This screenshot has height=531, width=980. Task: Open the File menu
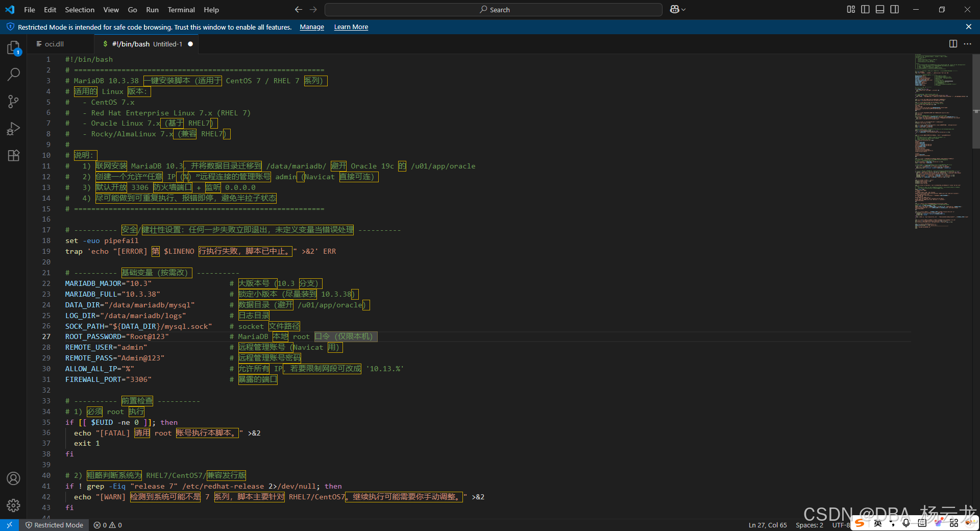30,10
